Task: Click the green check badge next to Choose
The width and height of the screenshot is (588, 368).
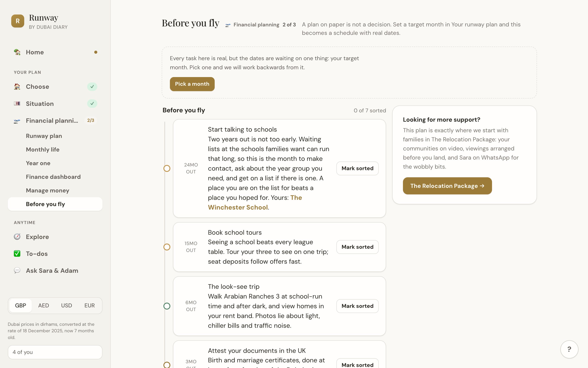Action: [92, 87]
